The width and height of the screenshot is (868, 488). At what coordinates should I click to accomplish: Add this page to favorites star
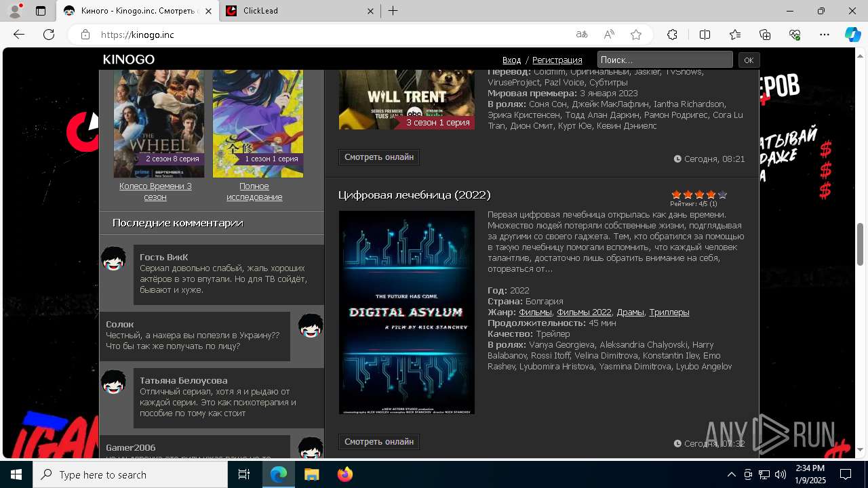click(x=636, y=35)
